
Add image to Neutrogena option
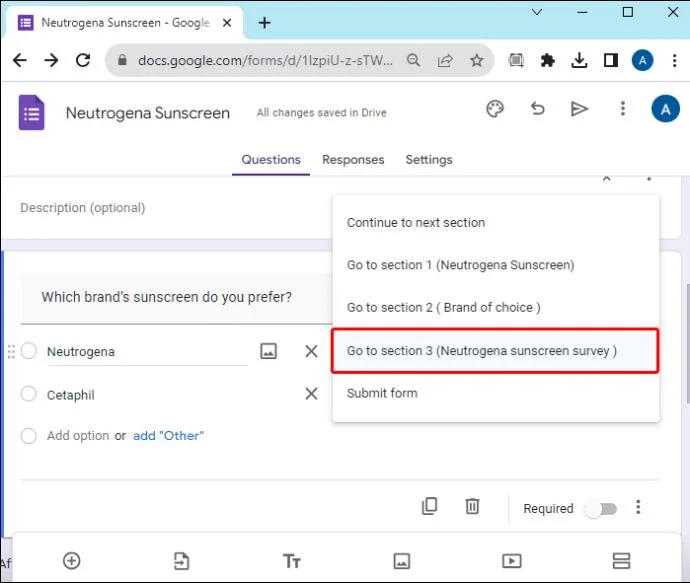coord(268,351)
